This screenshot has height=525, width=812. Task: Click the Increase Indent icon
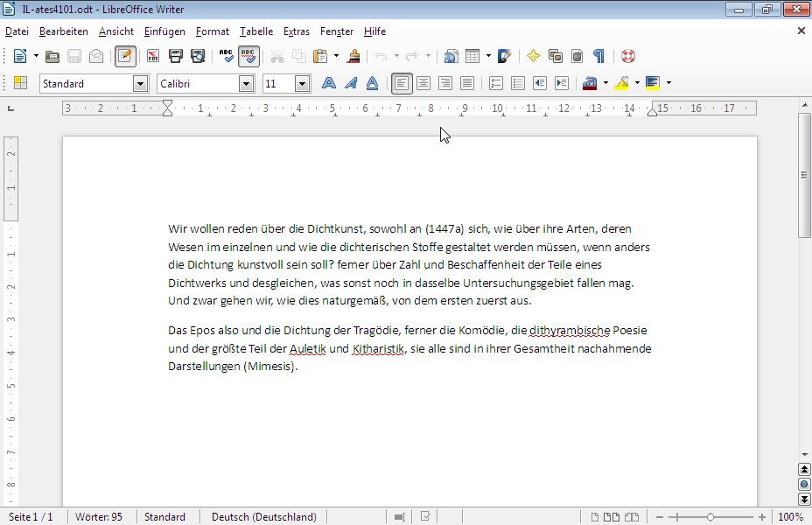click(x=562, y=83)
